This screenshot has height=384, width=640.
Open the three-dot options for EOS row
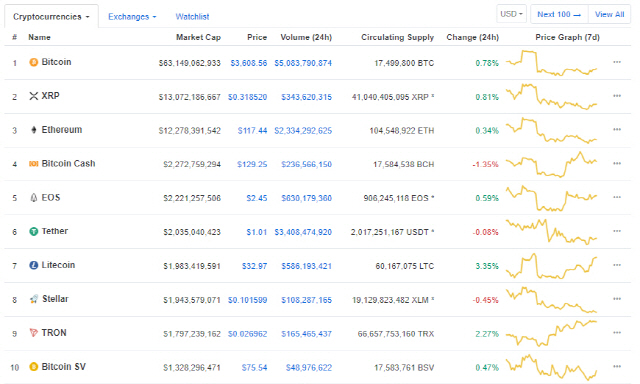(x=617, y=197)
